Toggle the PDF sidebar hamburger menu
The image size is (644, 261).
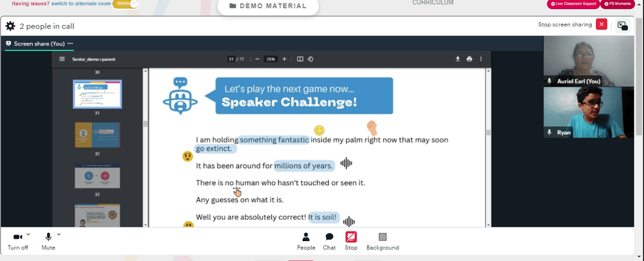[x=62, y=59]
